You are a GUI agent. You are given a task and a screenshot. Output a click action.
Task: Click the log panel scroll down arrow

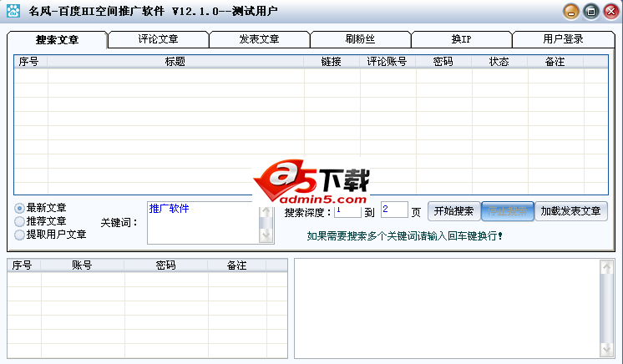coord(606,349)
